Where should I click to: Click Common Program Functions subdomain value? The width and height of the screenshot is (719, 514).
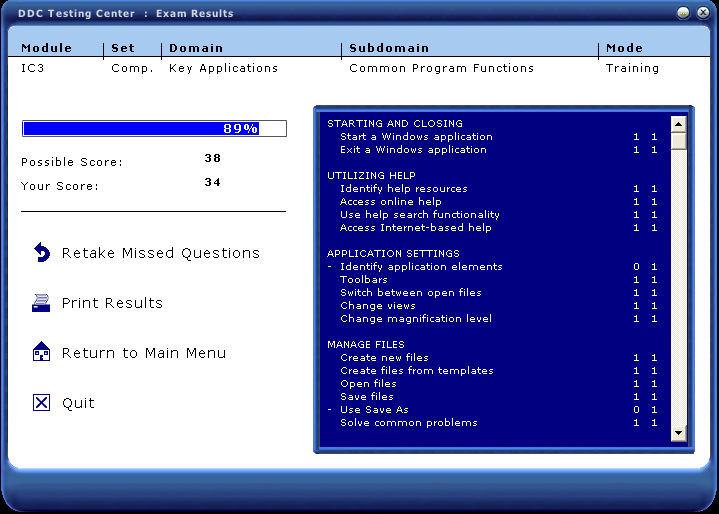[442, 69]
